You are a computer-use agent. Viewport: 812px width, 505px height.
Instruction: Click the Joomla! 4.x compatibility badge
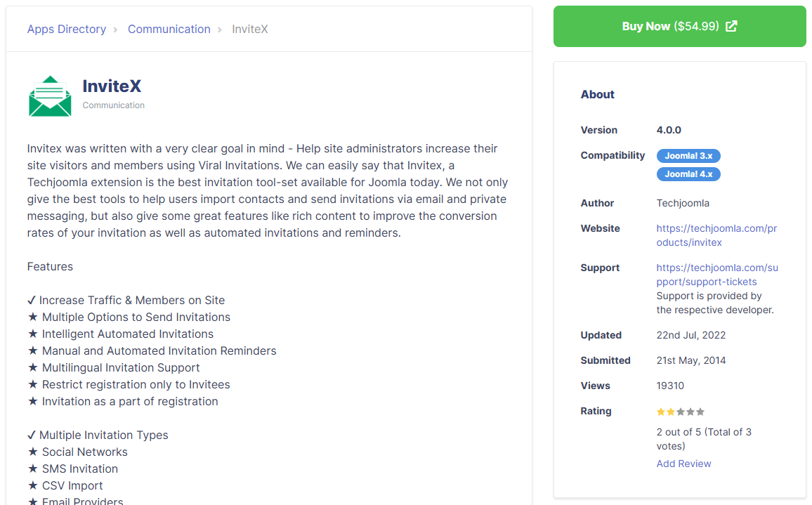click(x=688, y=174)
